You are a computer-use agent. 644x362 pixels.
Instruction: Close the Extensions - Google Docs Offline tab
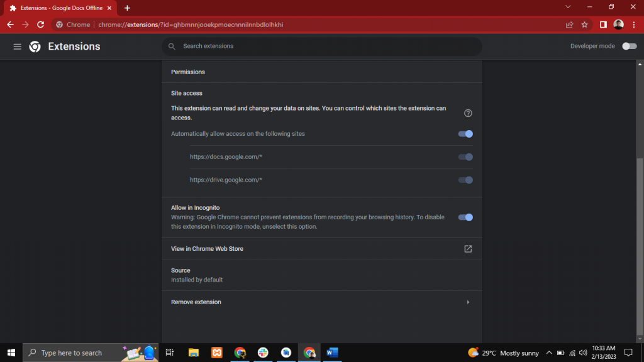tap(109, 8)
